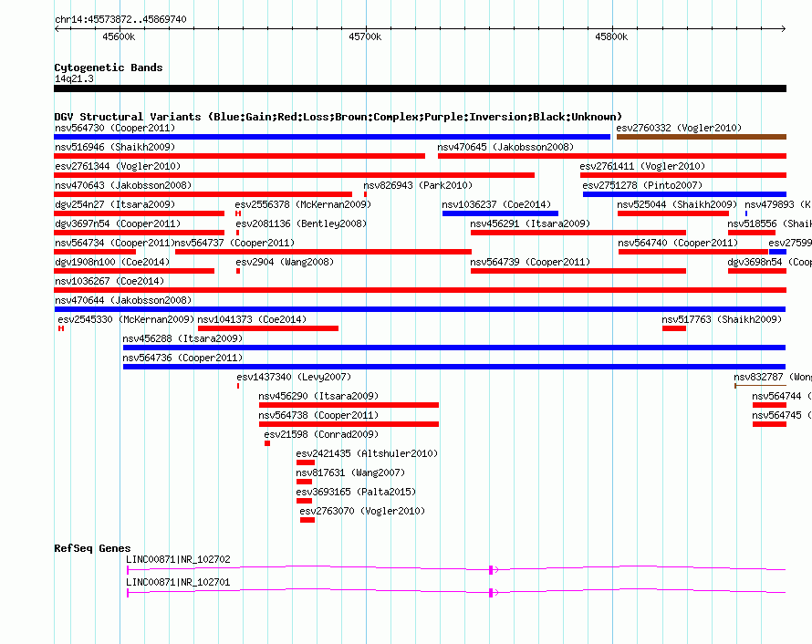Click the dgv3697n54 (Cooper2011) label

tap(118, 223)
